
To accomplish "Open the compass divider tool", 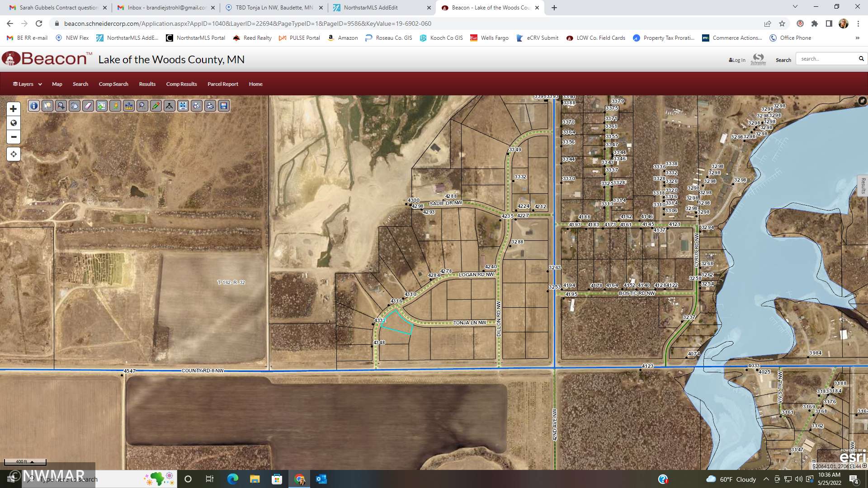I will point(170,106).
